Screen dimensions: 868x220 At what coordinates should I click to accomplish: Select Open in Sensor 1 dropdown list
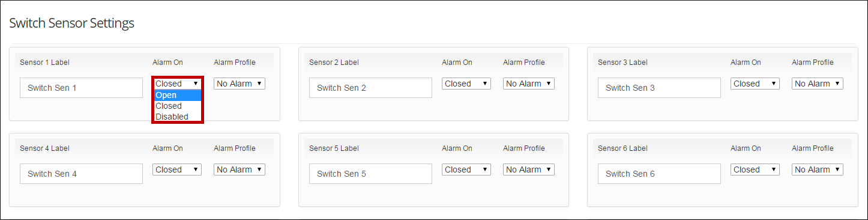pyautogui.click(x=178, y=95)
